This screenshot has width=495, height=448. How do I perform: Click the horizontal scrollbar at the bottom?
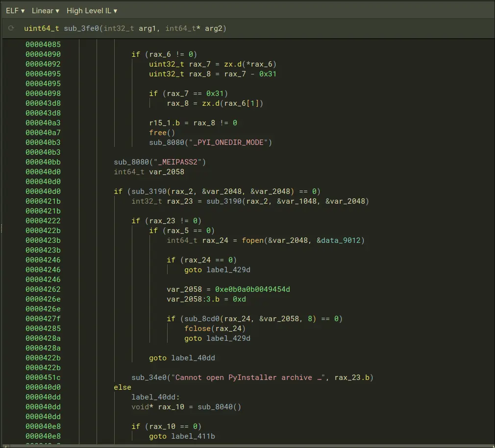point(245,446)
